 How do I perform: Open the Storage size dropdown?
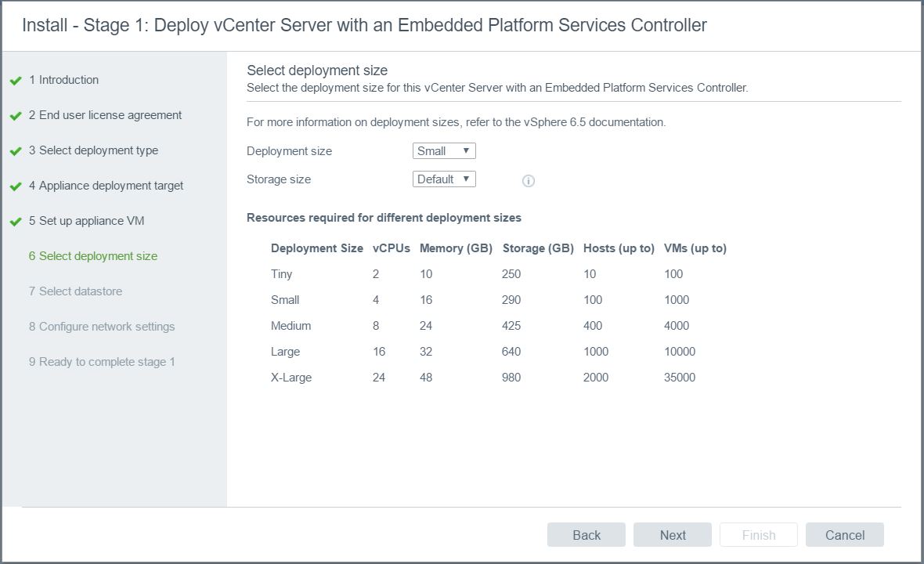click(444, 179)
